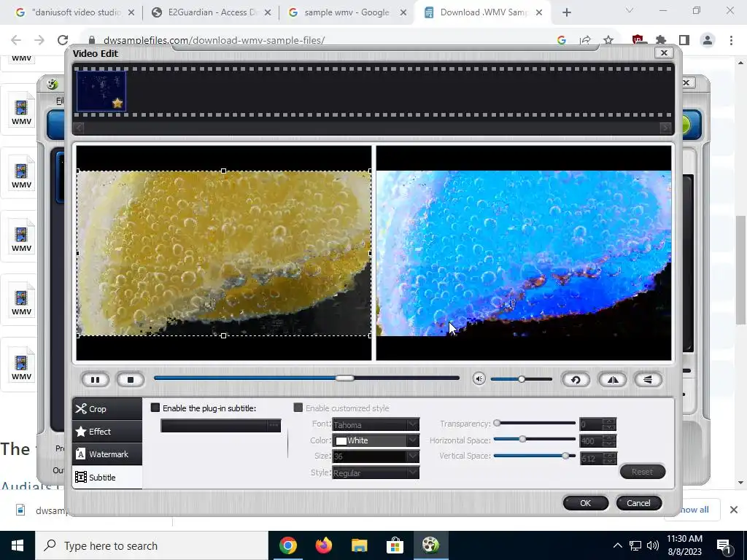The image size is (747, 560).
Task: Click the playback progress slider handle
Action: click(x=344, y=378)
